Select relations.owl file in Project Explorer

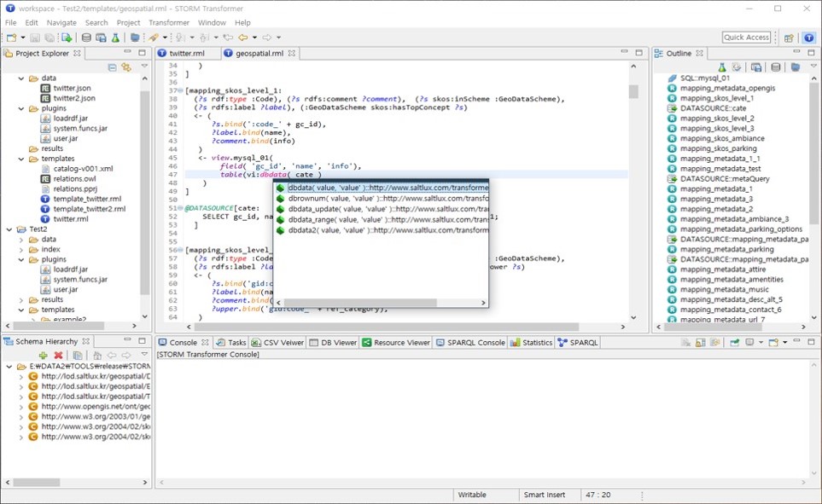click(74, 178)
